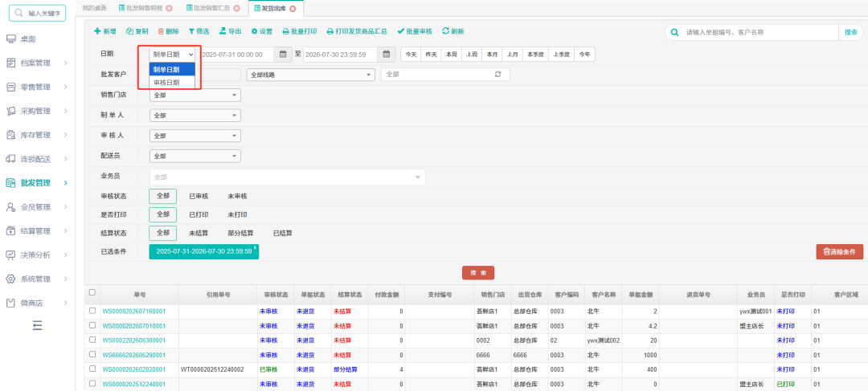868x391 pixels.
Task: Open 会员管理 in the sidebar
Action: 35,207
